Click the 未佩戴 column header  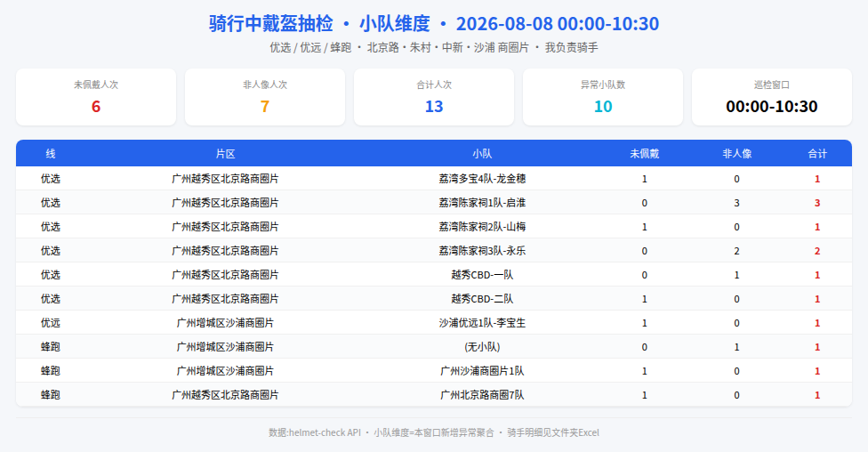pos(645,154)
